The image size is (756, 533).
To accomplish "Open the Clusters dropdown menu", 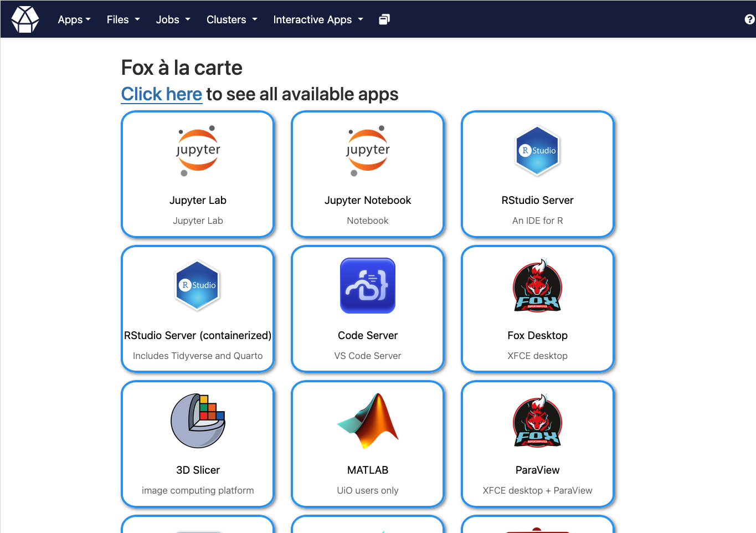I will [232, 19].
